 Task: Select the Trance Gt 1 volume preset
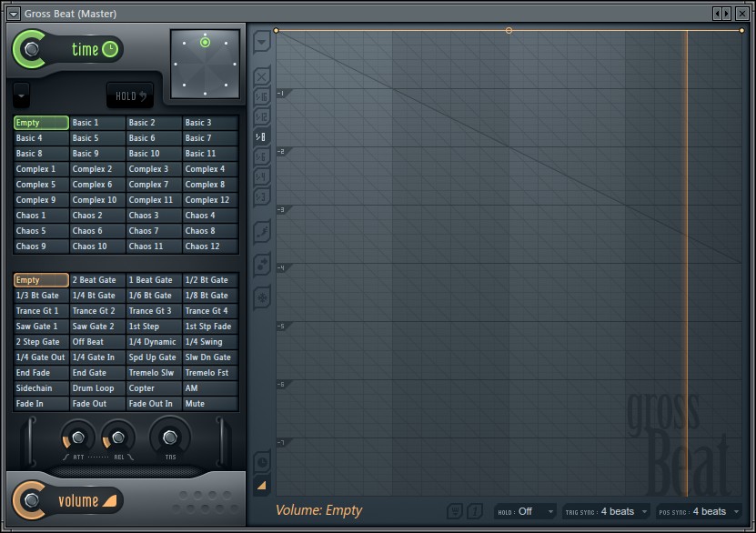(41, 311)
